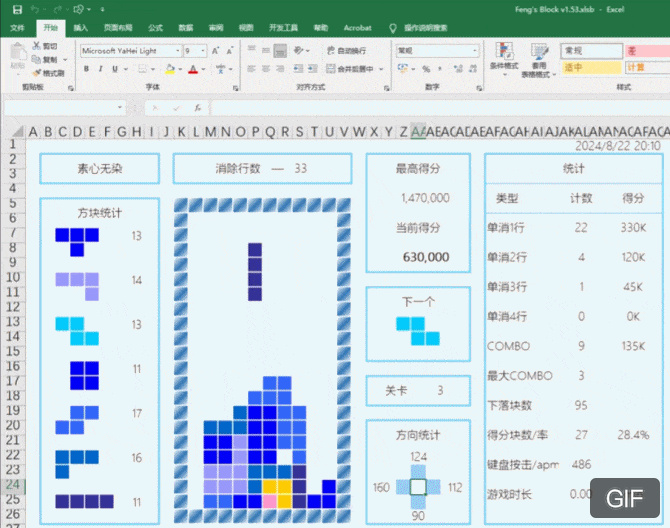670x528 pixels.
Task: Click the comma style icon
Action: point(440,68)
